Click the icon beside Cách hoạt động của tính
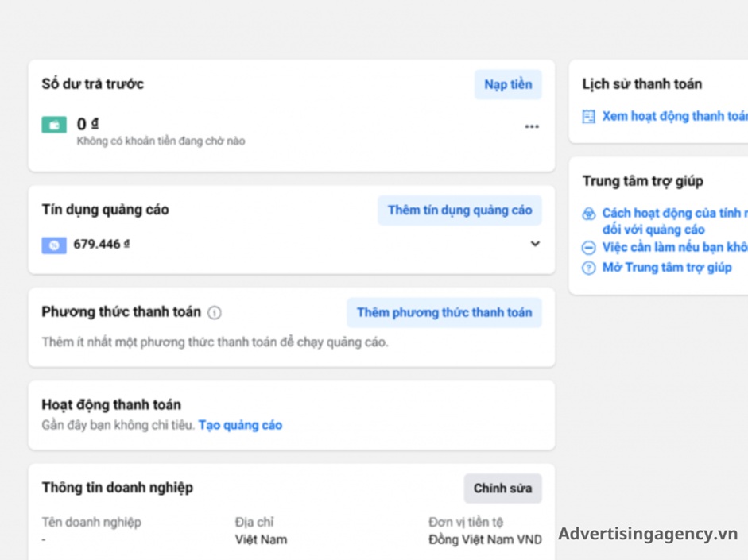 [589, 214]
